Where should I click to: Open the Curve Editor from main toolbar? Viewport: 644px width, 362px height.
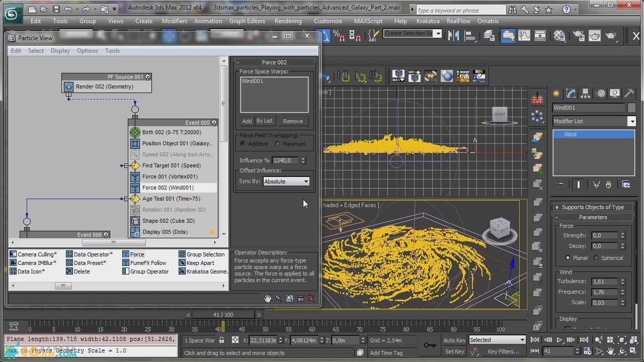pos(524,35)
